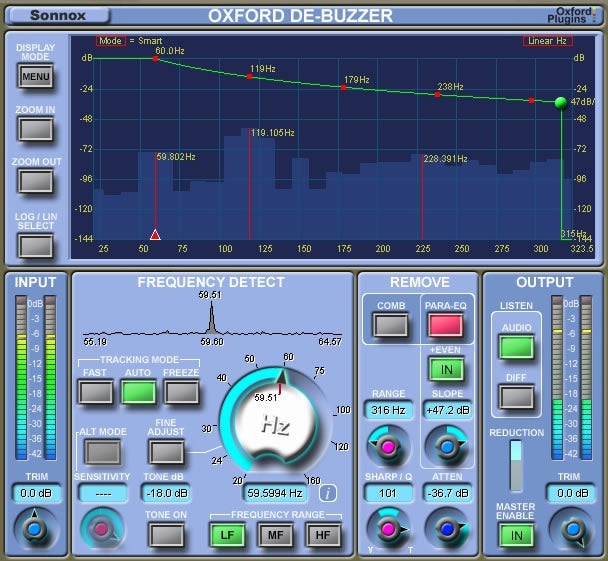The width and height of the screenshot is (608, 561).
Task: Switch to the HF frequency range
Action: tap(321, 535)
